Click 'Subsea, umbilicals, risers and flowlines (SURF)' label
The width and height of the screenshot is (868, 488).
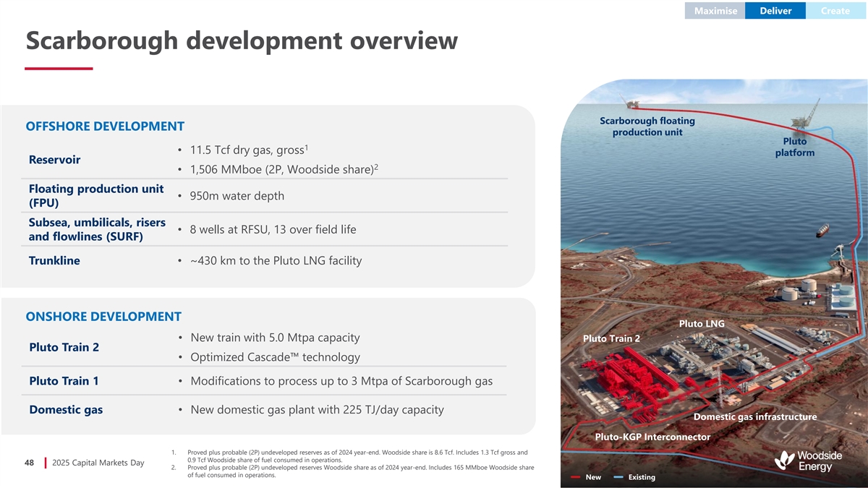coord(97,229)
